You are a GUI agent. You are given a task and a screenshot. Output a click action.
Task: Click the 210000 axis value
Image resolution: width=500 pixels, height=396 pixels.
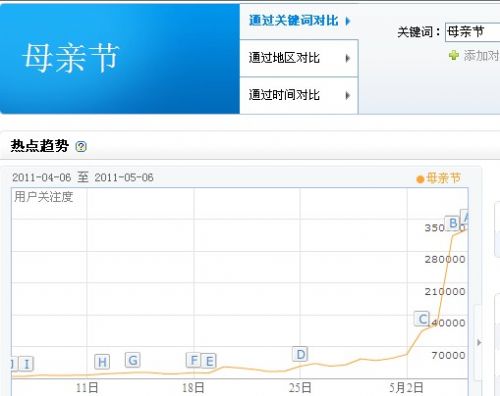point(445,292)
